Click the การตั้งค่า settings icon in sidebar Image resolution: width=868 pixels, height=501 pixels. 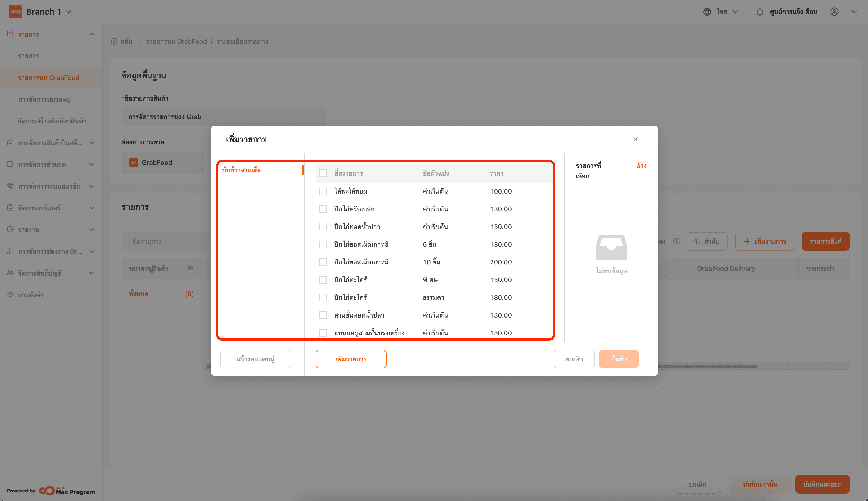click(10, 295)
